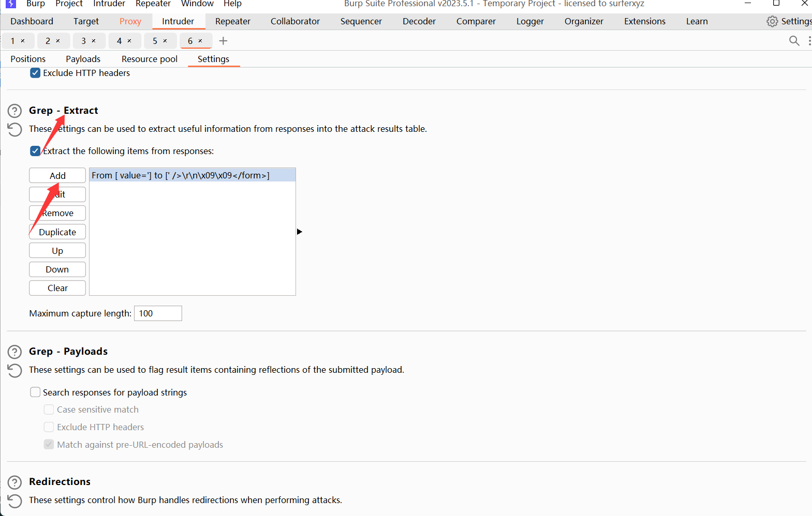Toggle Case sensitive match checkbox

(x=49, y=409)
